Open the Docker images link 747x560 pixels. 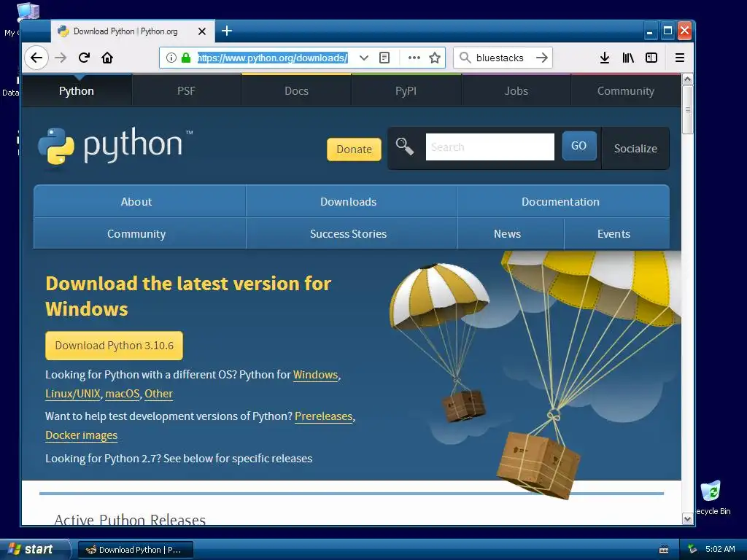tap(82, 435)
